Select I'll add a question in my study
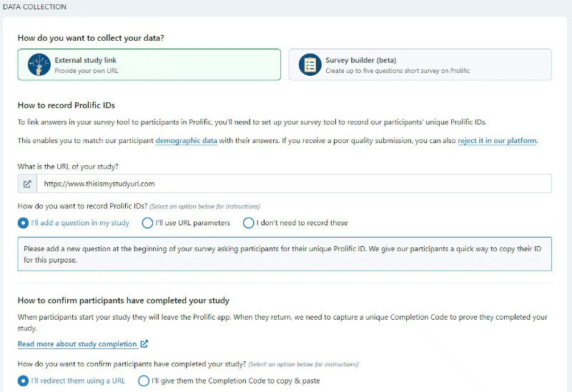Viewport: 572px width, 392px height. point(74,222)
